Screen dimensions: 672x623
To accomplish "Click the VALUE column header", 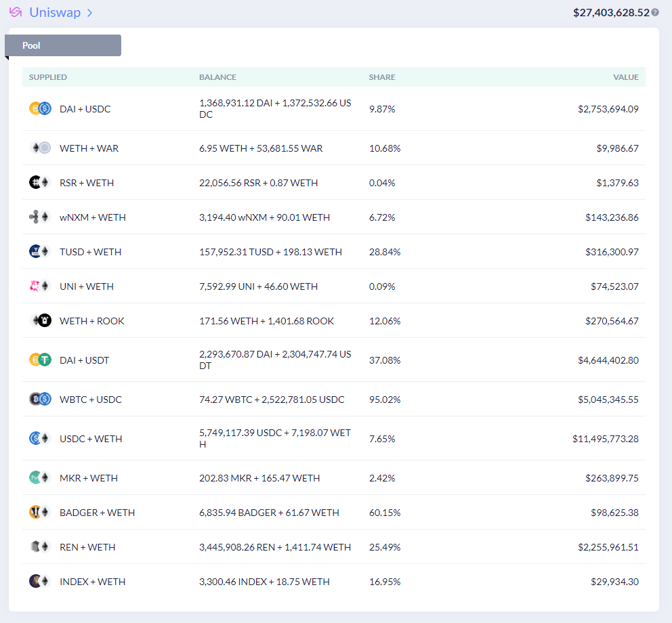I will pyautogui.click(x=626, y=77).
